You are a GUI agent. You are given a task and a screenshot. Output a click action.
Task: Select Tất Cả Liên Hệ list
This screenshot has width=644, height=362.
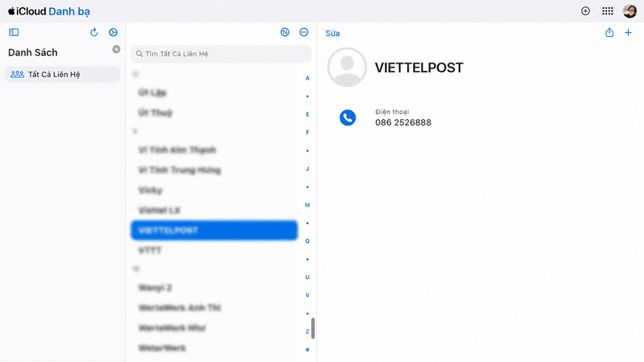(x=63, y=74)
